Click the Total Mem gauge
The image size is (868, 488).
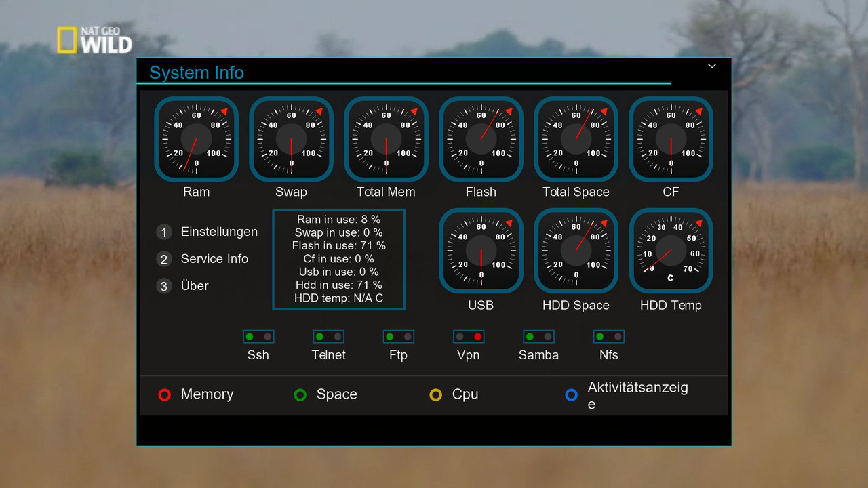point(387,139)
